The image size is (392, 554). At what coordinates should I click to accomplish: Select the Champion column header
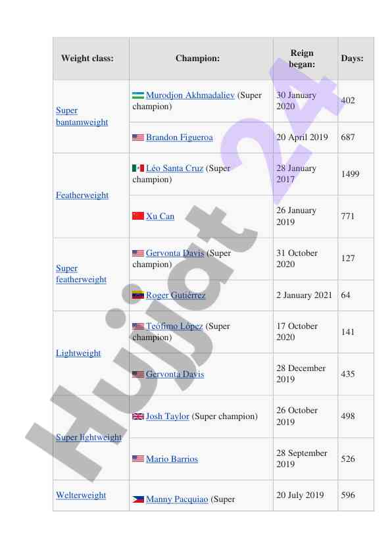tap(198, 59)
